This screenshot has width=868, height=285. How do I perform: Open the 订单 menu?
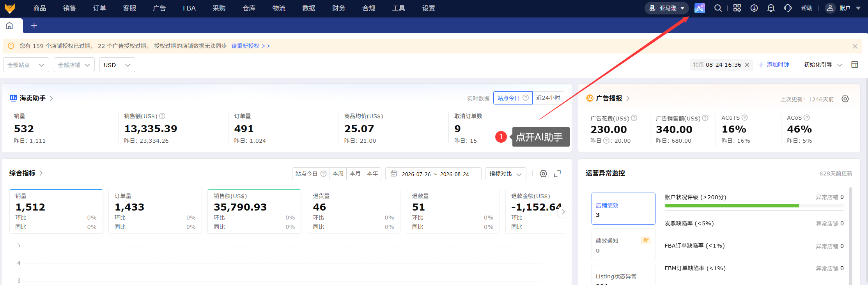click(x=99, y=8)
